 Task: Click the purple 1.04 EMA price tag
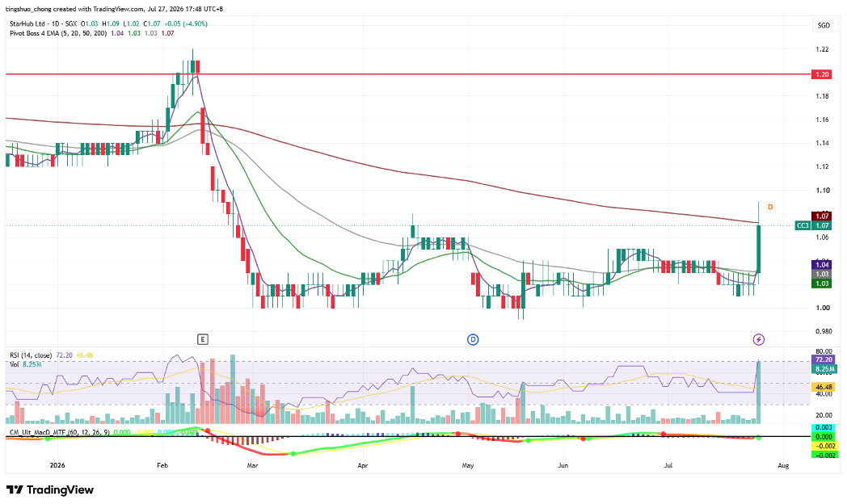click(822, 264)
